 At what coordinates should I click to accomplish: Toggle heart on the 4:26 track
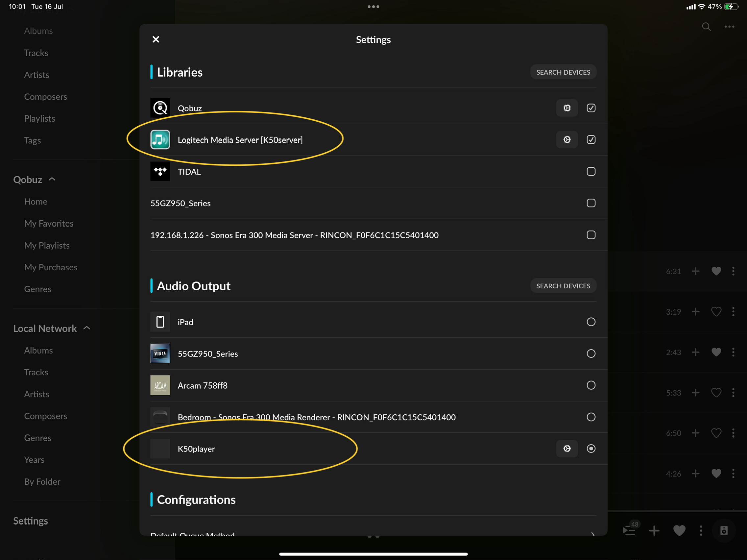point(716,474)
